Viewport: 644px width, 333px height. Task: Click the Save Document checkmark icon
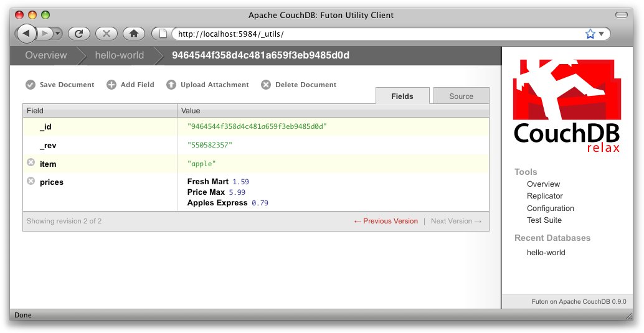31,85
